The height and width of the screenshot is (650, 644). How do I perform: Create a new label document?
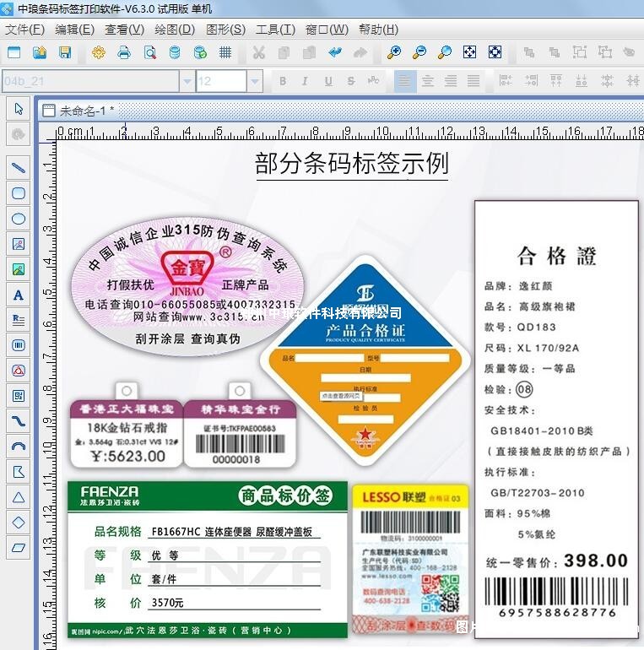[14, 52]
